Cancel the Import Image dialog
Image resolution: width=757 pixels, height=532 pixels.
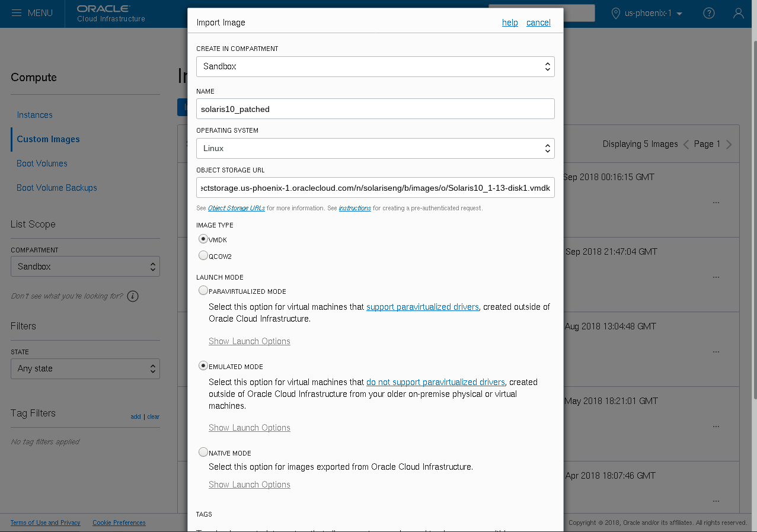pyautogui.click(x=538, y=23)
